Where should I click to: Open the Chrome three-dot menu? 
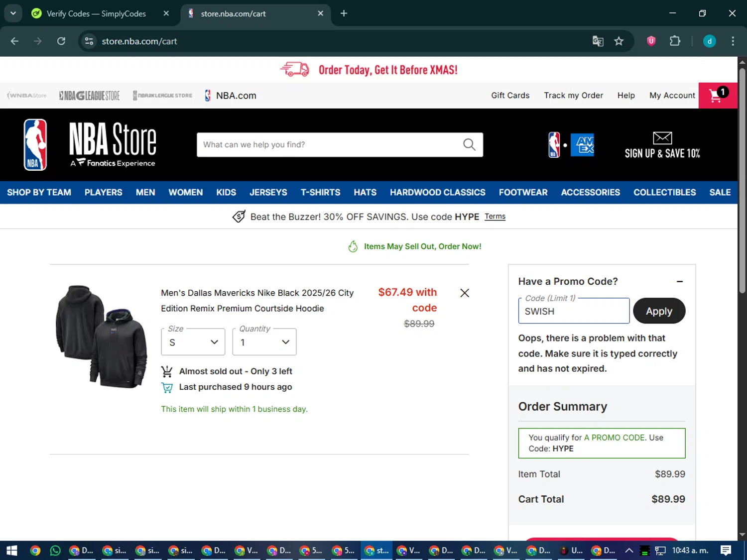tap(733, 41)
